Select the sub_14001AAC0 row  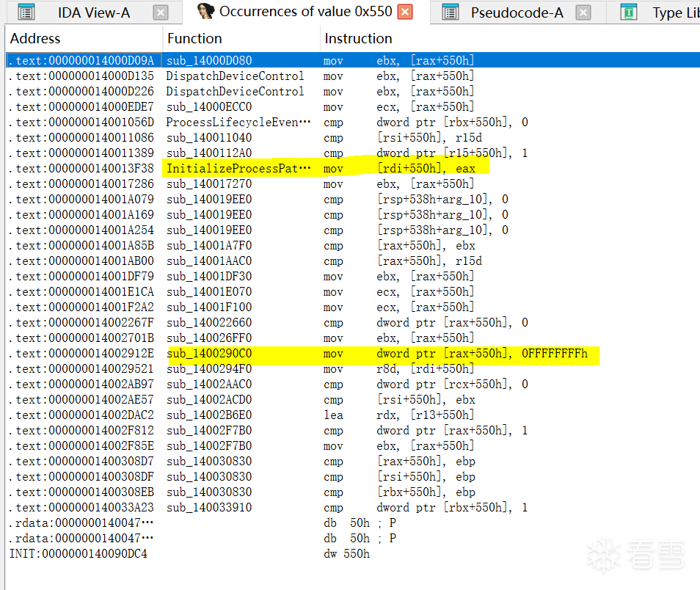353,261
